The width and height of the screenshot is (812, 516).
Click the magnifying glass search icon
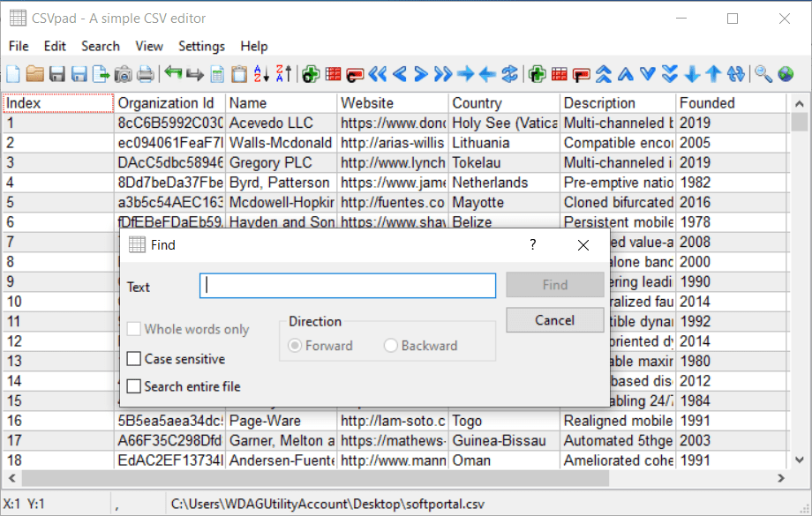pyautogui.click(x=763, y=74)
